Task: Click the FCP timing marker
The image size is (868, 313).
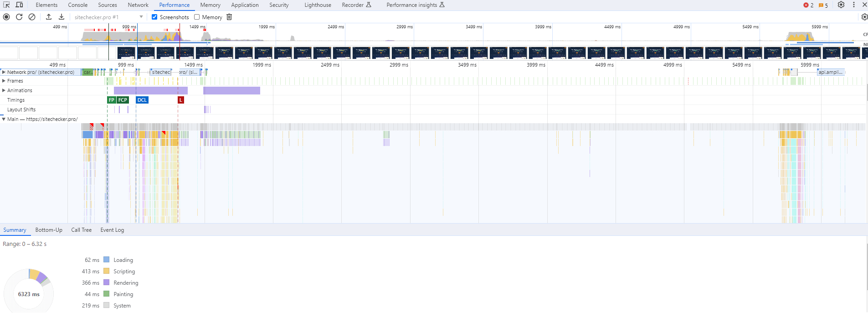Action: [x=123, y=100]
